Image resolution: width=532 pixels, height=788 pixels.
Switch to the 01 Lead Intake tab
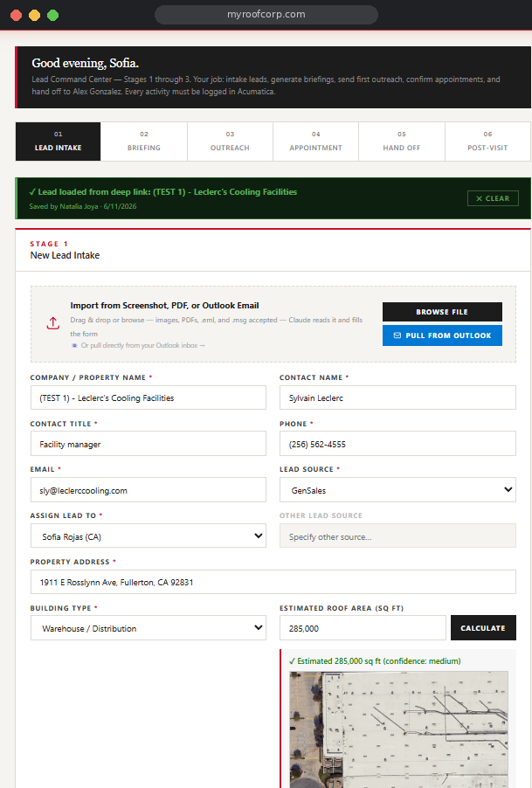(59, 142)
